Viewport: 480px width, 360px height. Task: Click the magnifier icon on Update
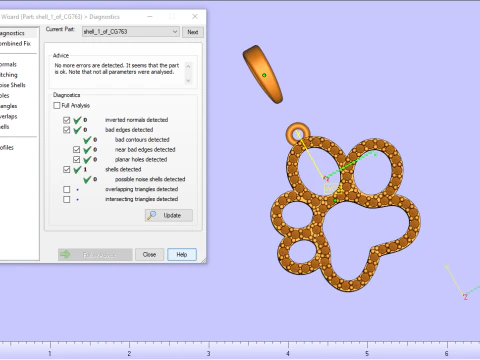(x=152, y=215)
